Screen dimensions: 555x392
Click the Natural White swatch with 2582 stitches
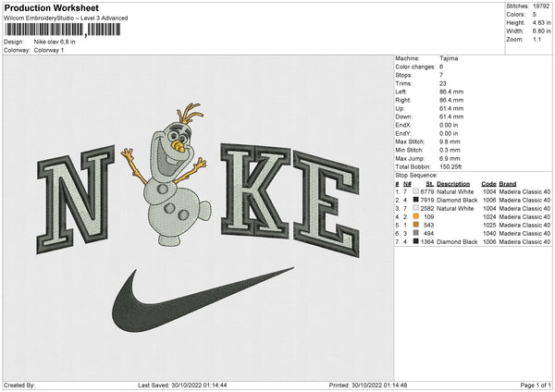click(x=416, y=208)
